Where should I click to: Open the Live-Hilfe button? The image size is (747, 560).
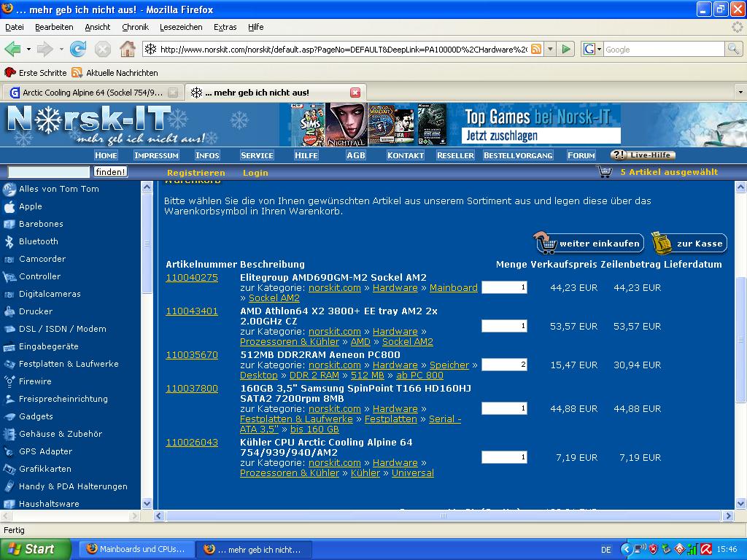[643, 155]
